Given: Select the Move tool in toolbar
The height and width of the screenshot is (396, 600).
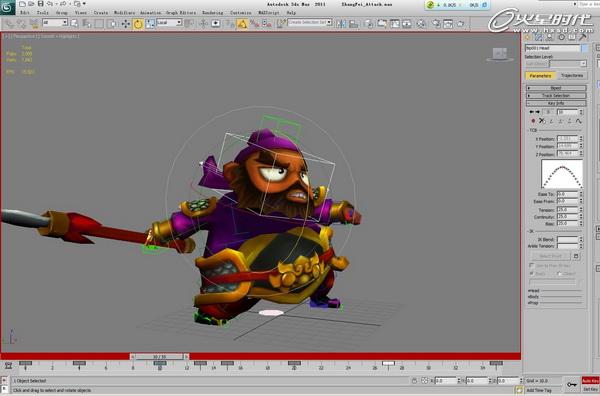Looking at the screenshot, I should pos(126,24).
